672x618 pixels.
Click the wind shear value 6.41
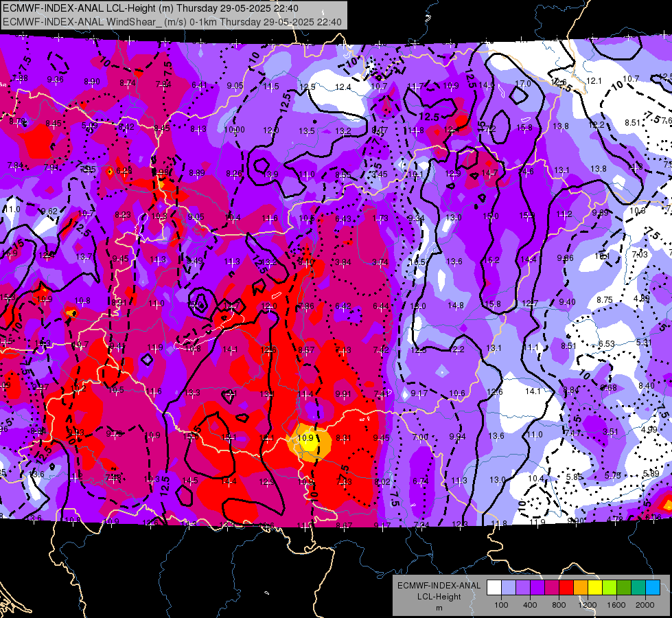tap(199, 85)
